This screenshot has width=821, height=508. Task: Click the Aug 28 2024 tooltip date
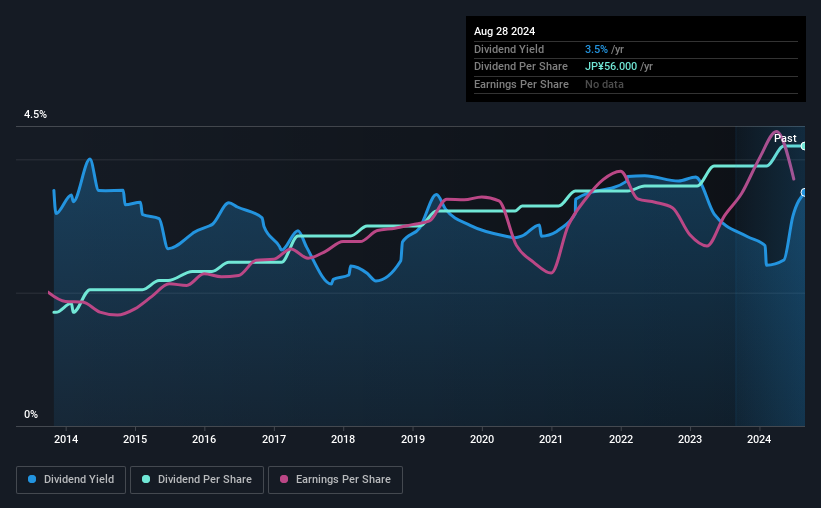coord(504,31)
